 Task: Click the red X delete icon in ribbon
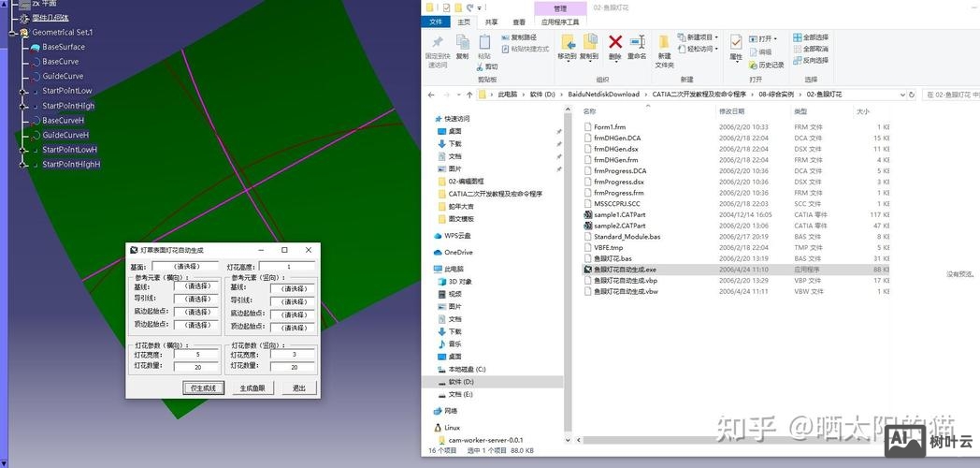614,41
